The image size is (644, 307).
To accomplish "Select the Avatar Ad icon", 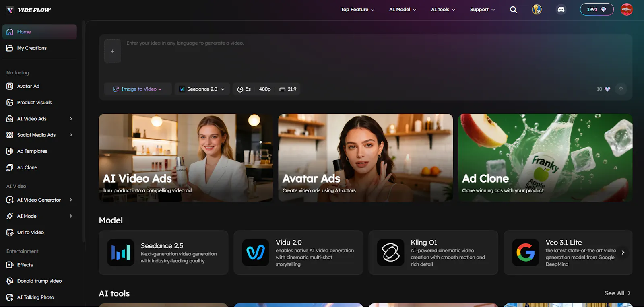I will pyautogui.click(x=10, y=86).
